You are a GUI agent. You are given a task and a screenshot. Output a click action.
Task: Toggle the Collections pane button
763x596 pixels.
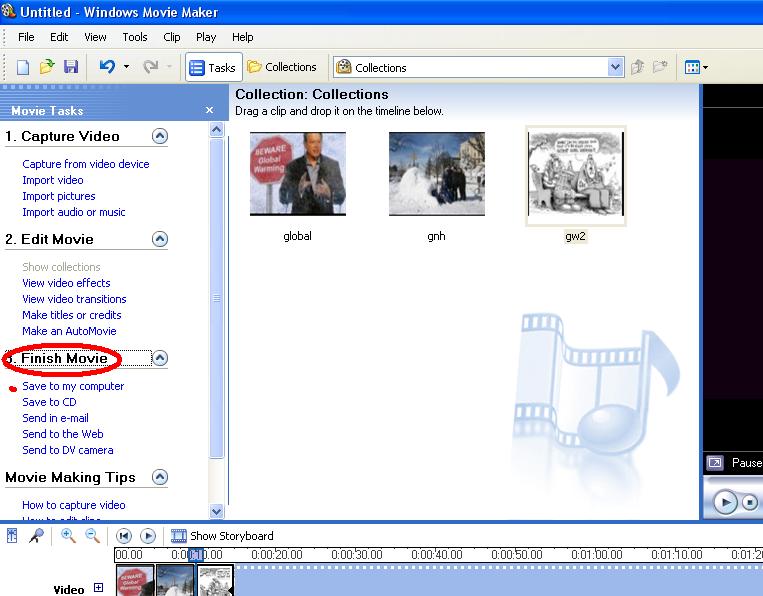pos(282,67)
